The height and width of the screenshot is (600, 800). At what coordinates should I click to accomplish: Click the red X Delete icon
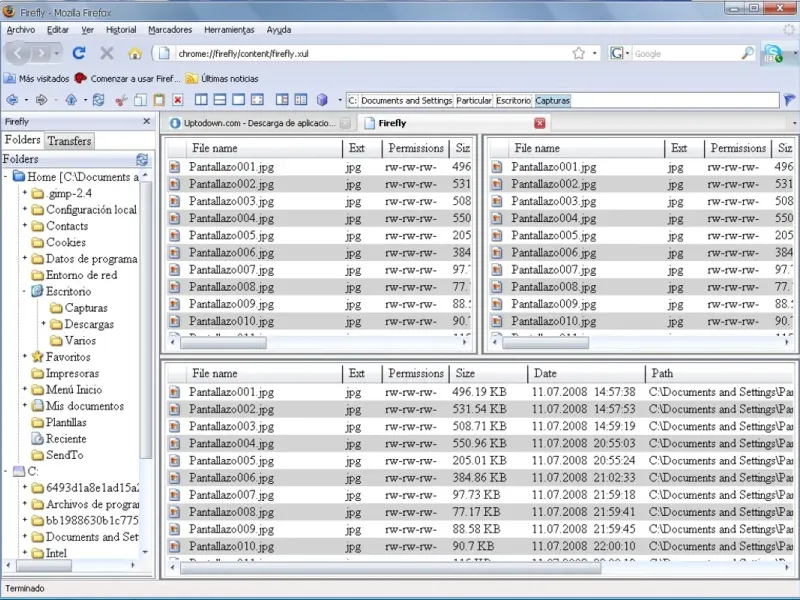(x=177, y=100)
